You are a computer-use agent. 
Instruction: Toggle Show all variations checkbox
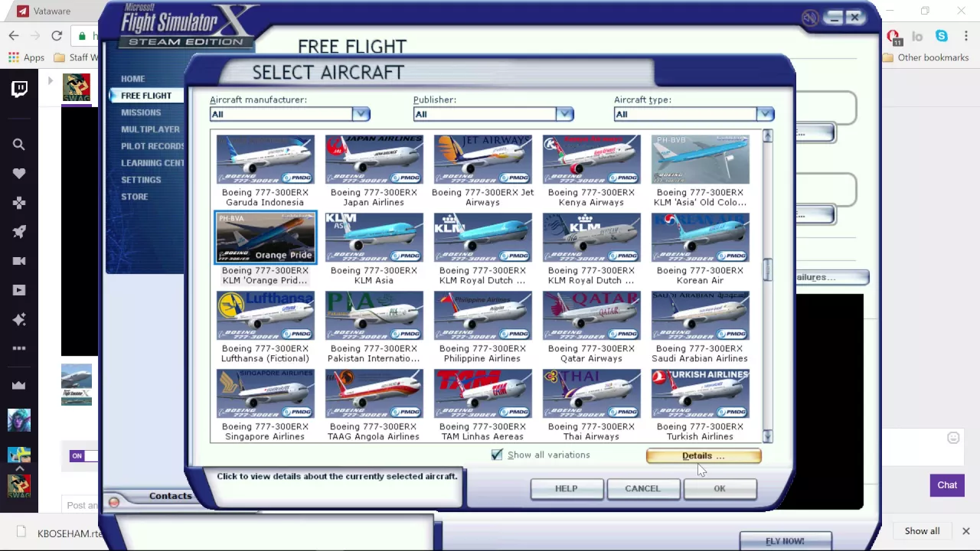click(497, 455)
